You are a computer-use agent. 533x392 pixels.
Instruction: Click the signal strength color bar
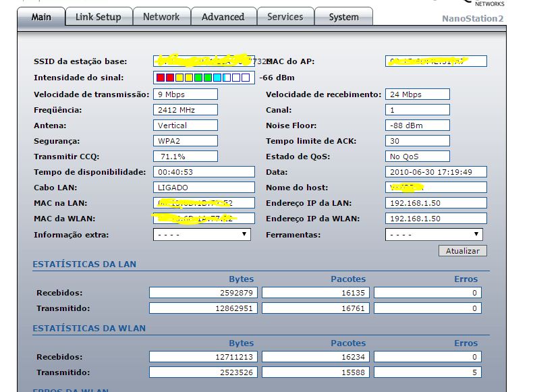click(202, 78)
